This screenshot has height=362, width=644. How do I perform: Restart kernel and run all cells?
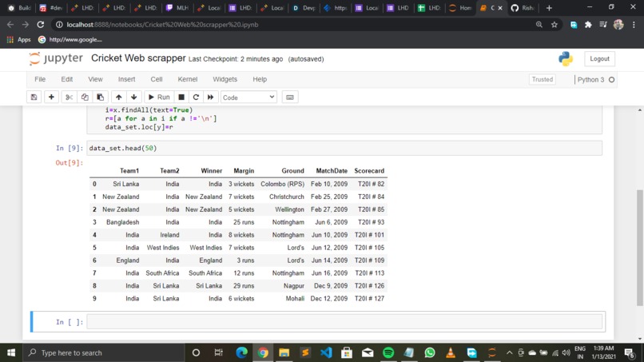point(211,97)
